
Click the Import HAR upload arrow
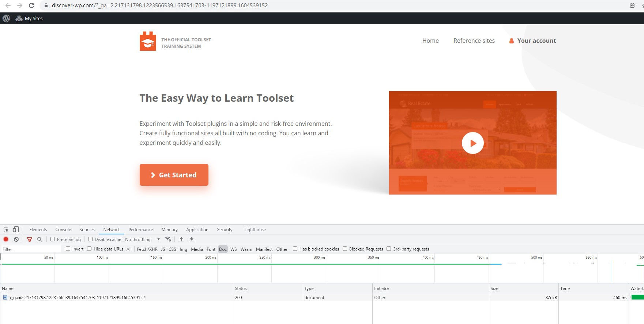tap(181, 239)
